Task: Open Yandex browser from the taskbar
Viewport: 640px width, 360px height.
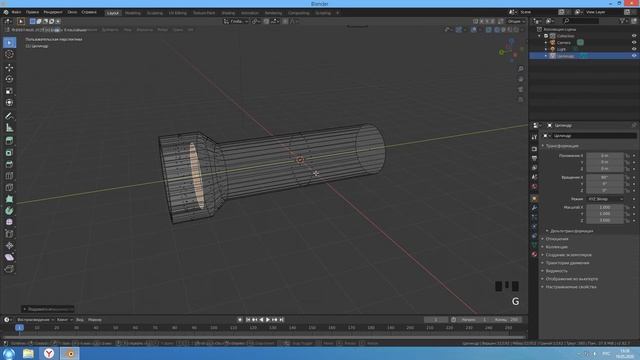Action: point(49,353)
